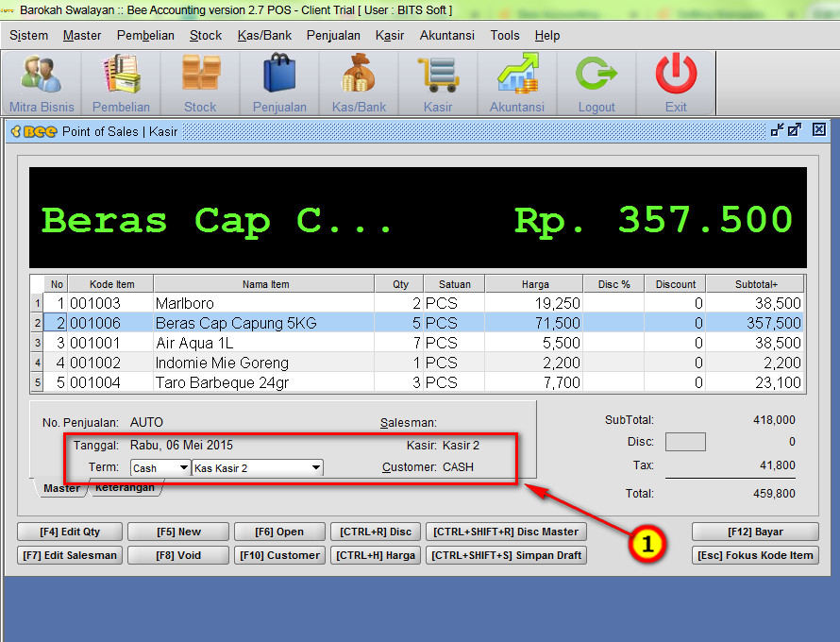Click the Nama Item column header
The width and height of the screenshot is (840, 642).
click(x=264, y=284)
